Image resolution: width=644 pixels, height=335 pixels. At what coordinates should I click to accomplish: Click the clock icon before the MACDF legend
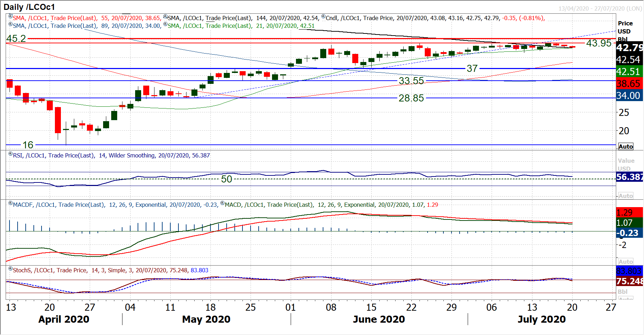point(11,203)
